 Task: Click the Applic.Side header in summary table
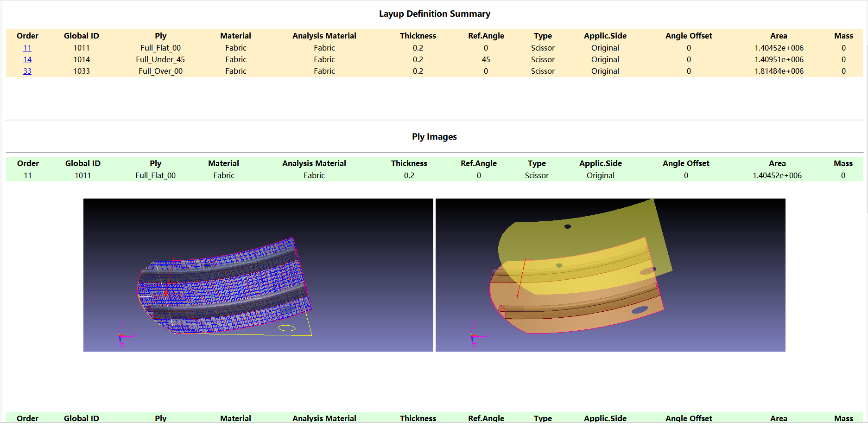point(605,36)
